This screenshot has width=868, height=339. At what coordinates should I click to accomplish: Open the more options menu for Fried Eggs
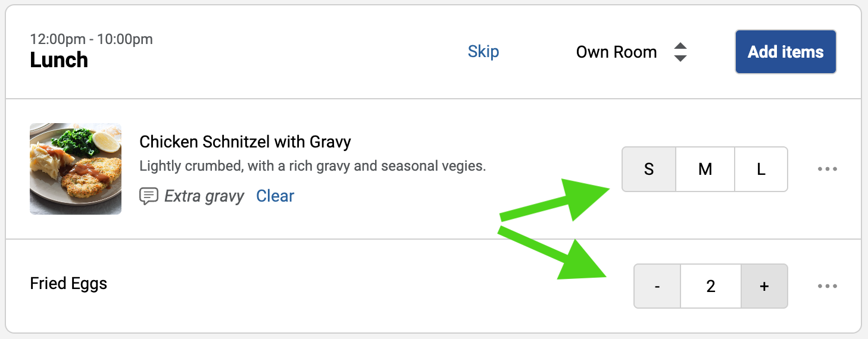pyautogui.click(x=828, y=287)
